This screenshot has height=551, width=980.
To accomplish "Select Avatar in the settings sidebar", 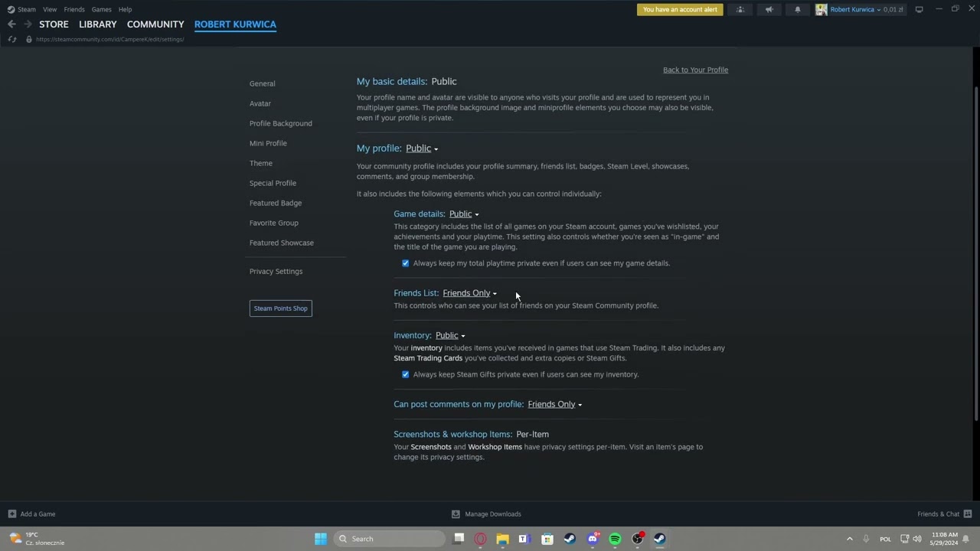I will pos(260,103).
